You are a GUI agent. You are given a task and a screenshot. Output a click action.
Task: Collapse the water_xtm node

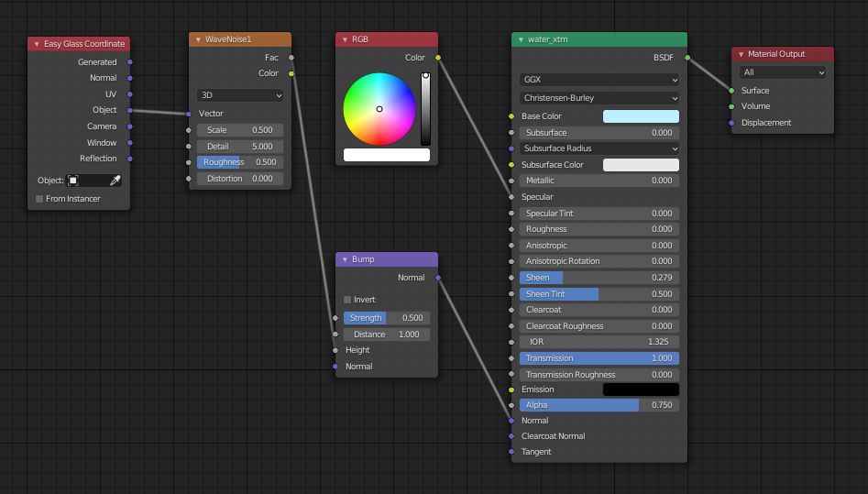(x=521, y=39)
